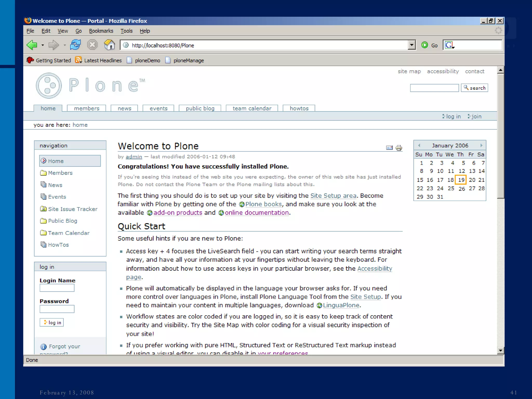Screen dimensions: 532x399
Task: Go to next month in calendar
Action: click(481, 145)
